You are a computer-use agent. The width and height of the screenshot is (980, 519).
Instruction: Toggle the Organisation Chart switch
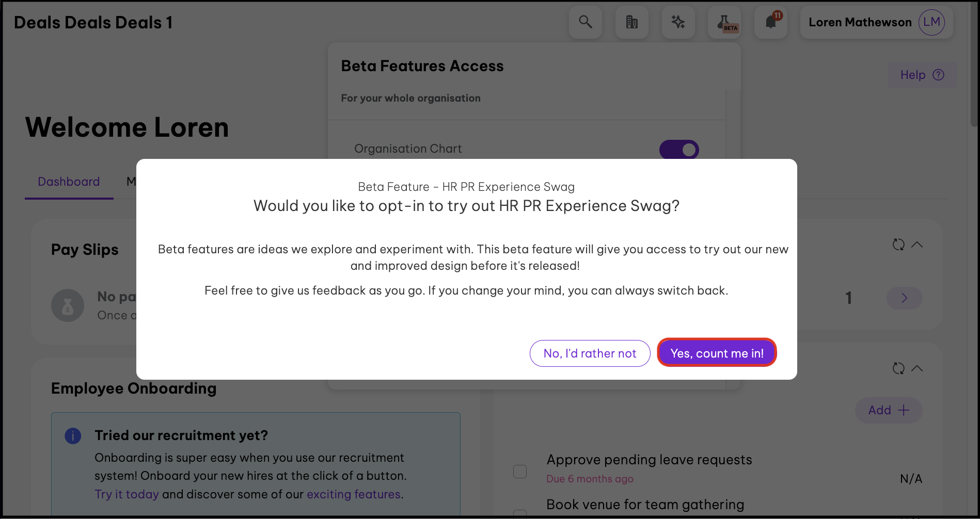(679, 150)
